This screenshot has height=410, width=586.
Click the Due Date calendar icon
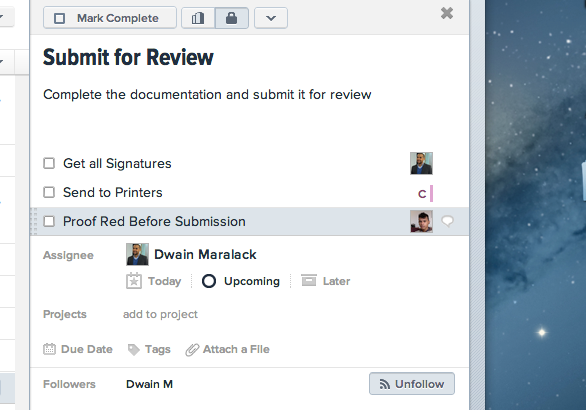coord(49,349)
